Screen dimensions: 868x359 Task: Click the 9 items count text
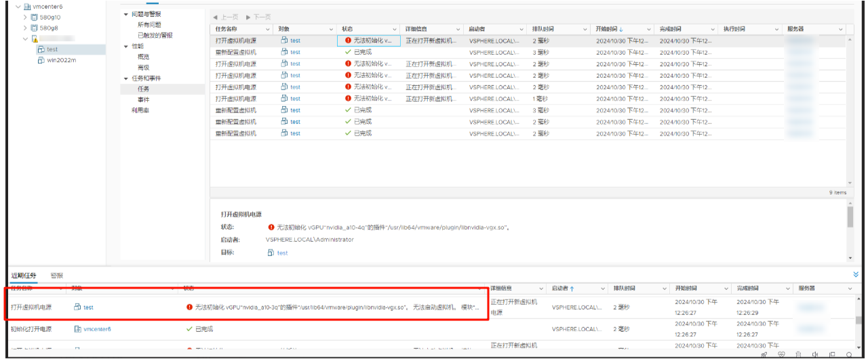pos(838,192)
